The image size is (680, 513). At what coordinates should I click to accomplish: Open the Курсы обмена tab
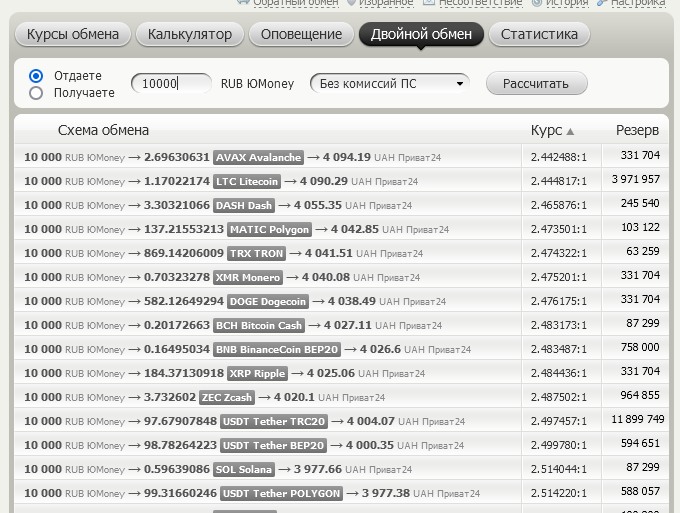[72, 34]
